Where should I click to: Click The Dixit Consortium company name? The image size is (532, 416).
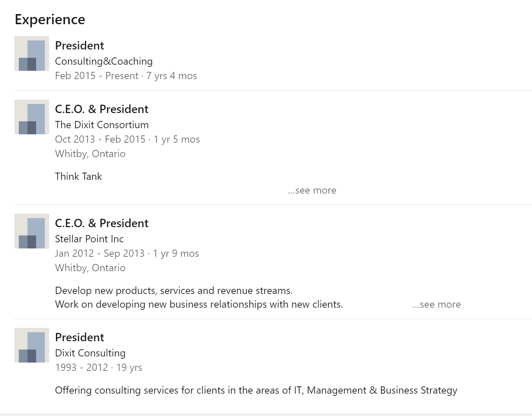(102, 125)
